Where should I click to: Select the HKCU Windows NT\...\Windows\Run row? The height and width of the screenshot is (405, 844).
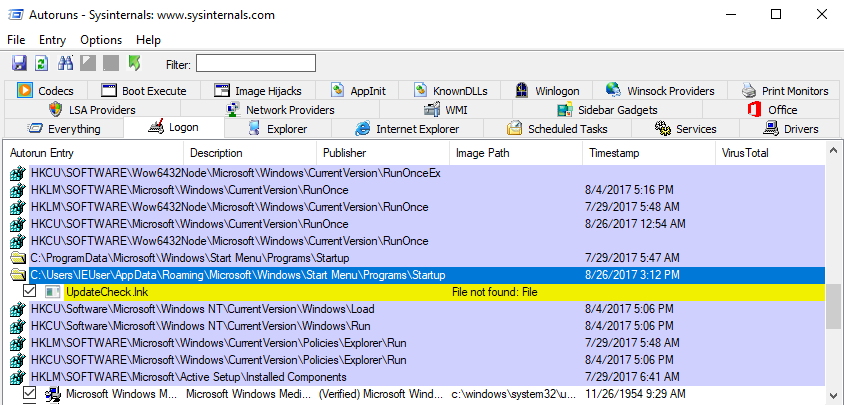pyautogui.click(x=427, y=326)
